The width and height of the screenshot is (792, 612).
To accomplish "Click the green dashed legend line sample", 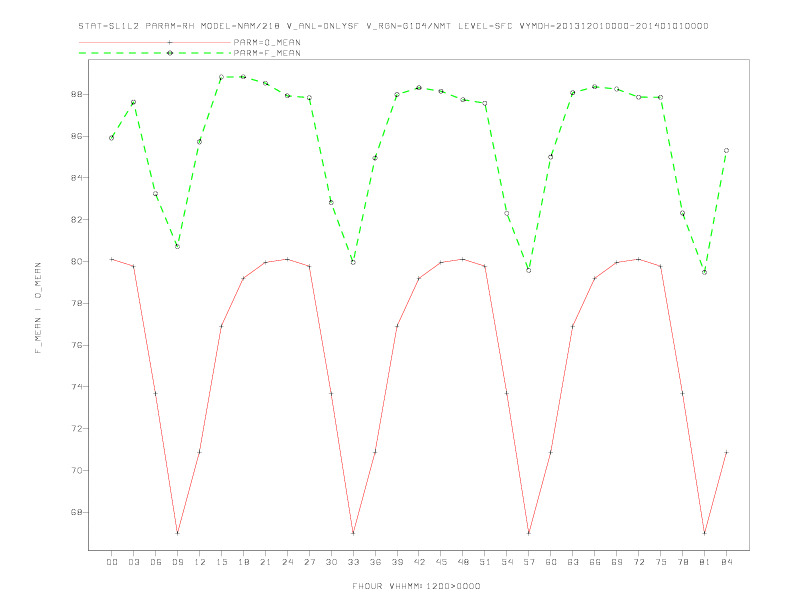I will coord(155,53).
